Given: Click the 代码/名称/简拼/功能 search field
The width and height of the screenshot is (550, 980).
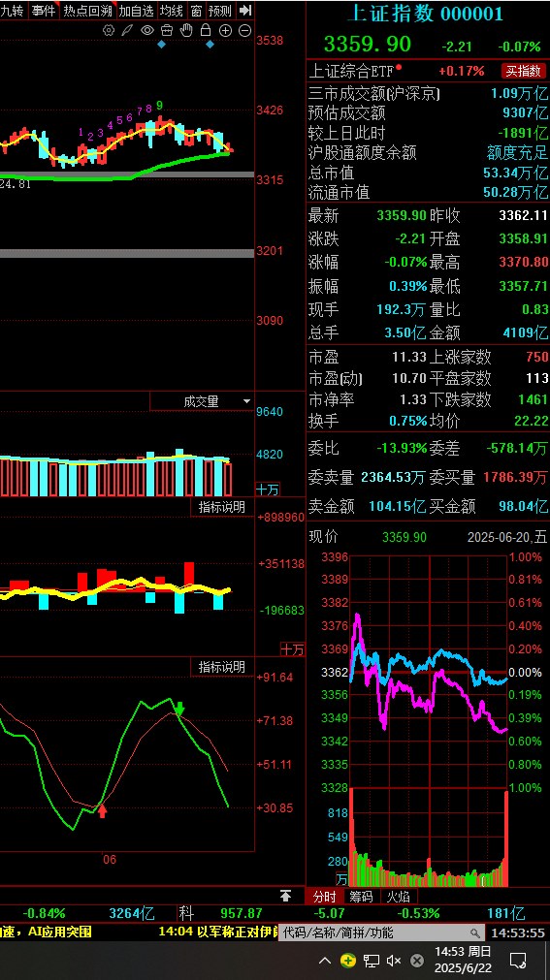Looking at the screenshot, I should [381, 933].
